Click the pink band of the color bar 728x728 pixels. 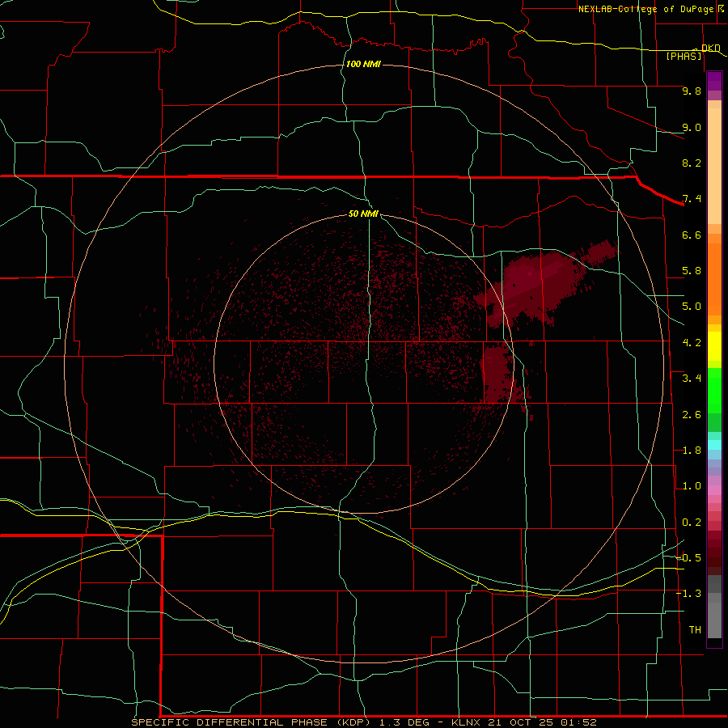tap(714, 490)
